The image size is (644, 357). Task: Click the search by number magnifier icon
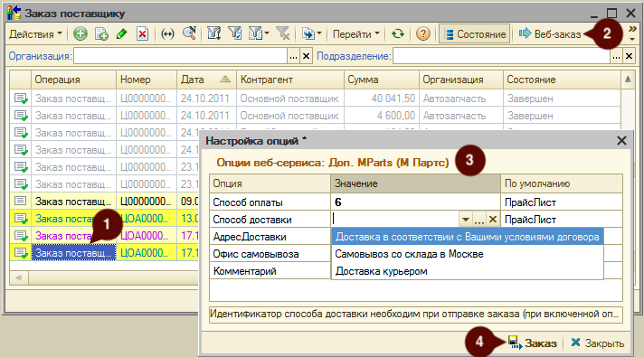pyautogui.click(x=189, y=33)
